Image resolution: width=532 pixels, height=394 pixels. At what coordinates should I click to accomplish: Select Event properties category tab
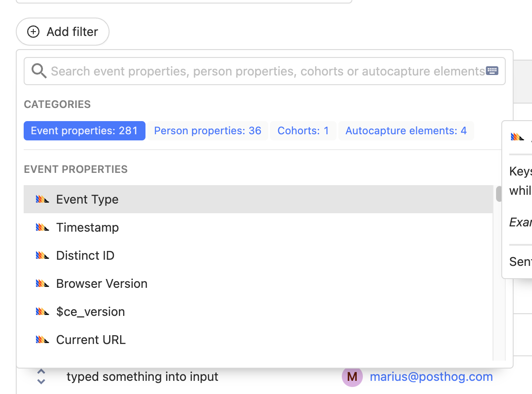coord(84,131)
